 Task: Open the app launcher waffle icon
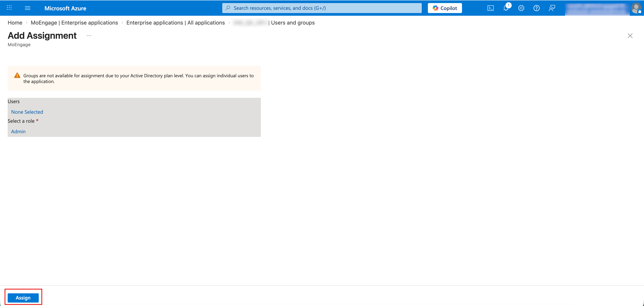(x=9, y=8)
